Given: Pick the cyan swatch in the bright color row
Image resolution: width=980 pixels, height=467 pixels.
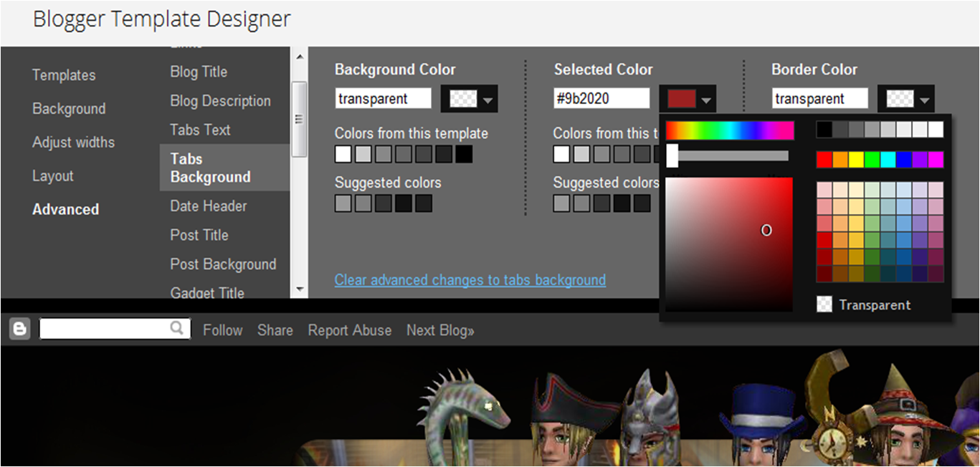Looking at the screenshot, I should coord(888,160).
